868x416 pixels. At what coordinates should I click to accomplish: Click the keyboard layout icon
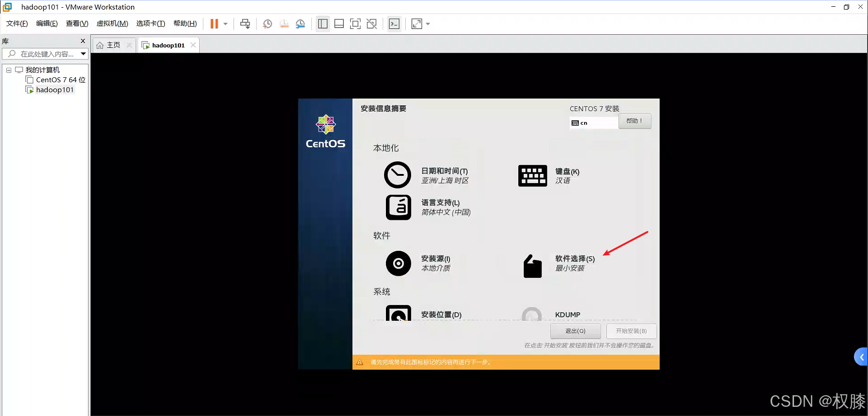click(532, 175)
